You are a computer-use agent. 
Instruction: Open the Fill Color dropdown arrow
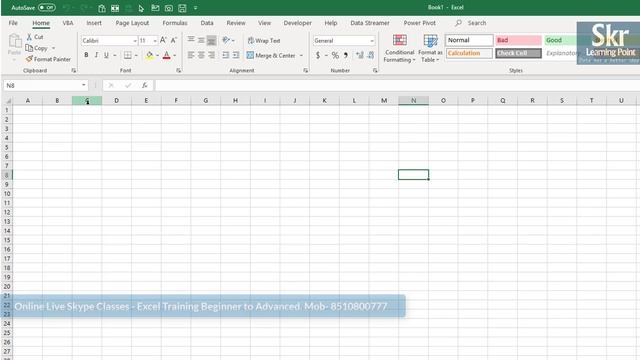coord(158,55)
